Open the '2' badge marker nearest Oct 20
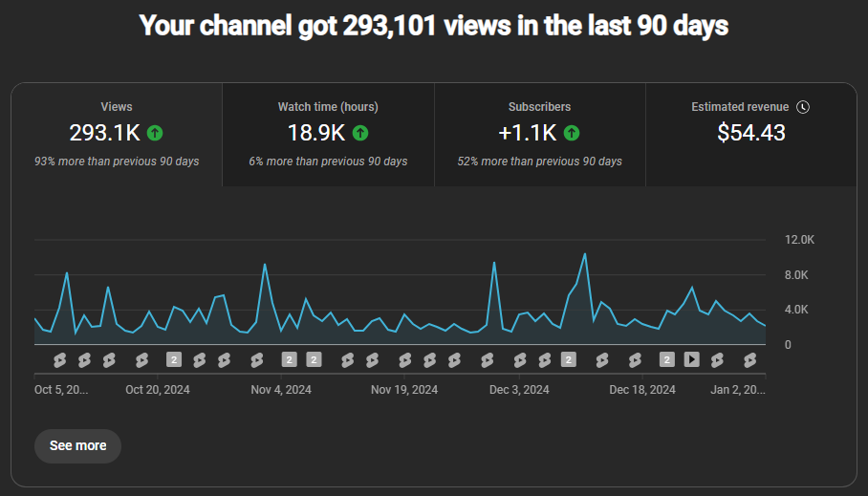 [x=174, y=359]
